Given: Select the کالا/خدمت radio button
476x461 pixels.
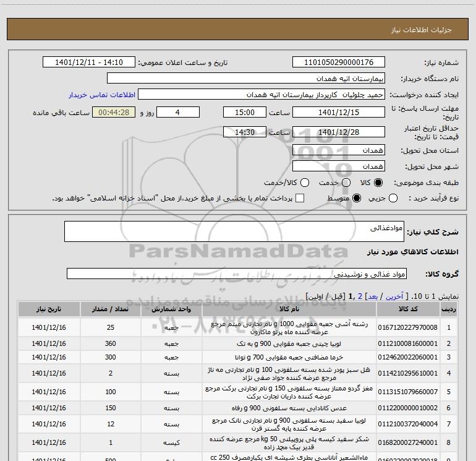Looking at the screenshot, I should (x=305, y=183).
